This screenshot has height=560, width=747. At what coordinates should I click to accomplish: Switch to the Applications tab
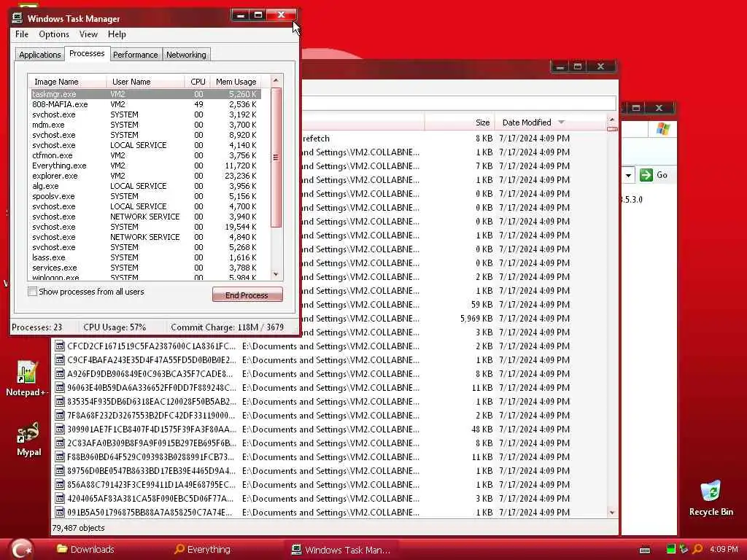pyautogui.click(x=39, y=54)
